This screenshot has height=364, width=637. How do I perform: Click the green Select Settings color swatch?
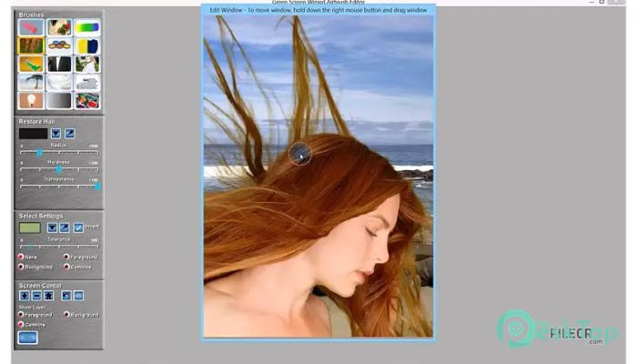(30, 227)
